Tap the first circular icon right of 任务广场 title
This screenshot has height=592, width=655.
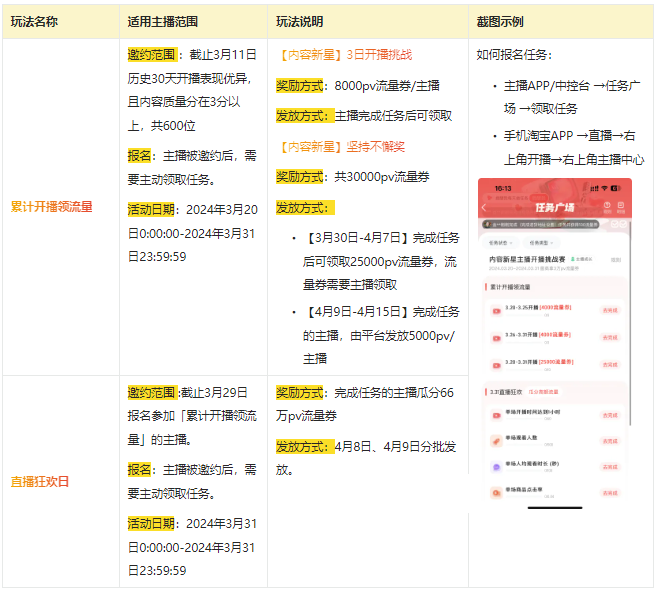pyautogui.click(x=607, y=205)
